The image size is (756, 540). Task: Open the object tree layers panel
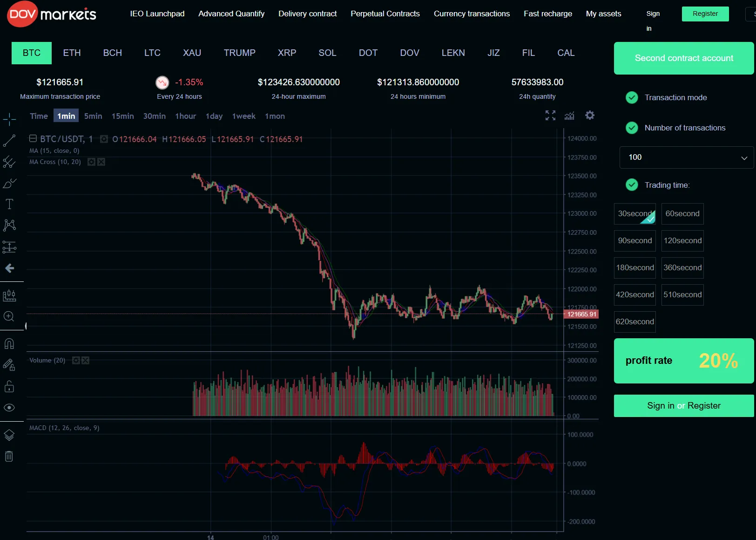tap(9, 435)
